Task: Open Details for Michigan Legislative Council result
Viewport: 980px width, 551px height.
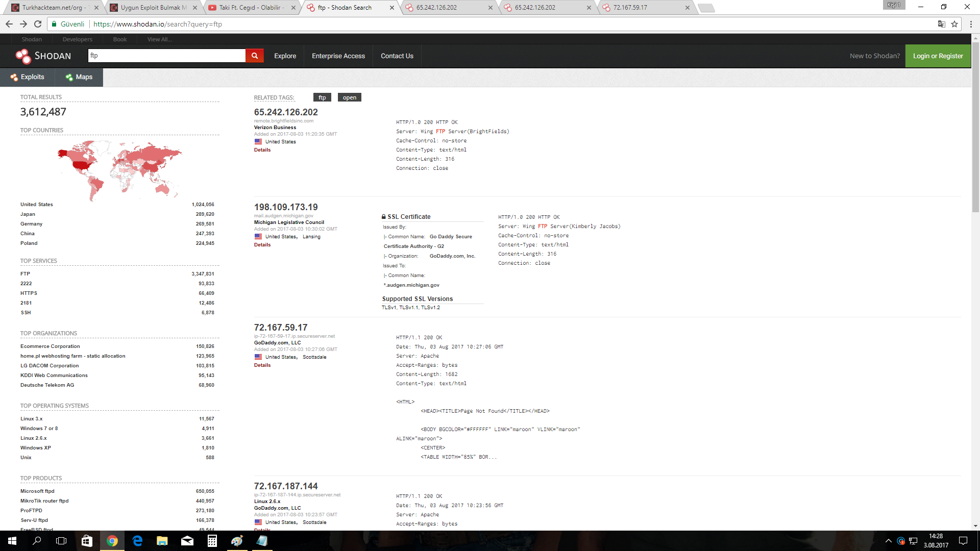Action: (262, 245)
